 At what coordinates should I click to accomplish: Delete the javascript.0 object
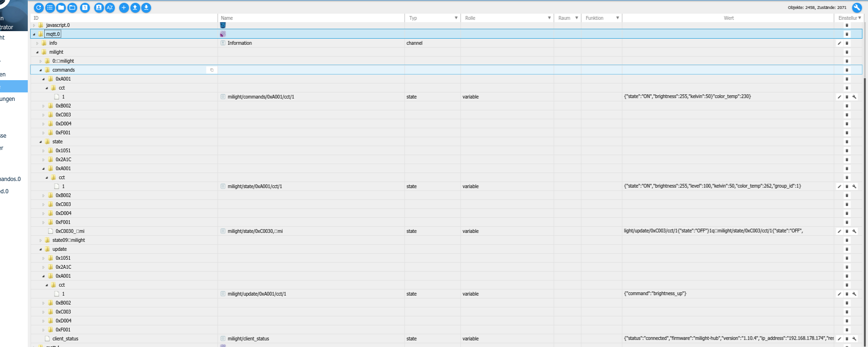[847, 25]
